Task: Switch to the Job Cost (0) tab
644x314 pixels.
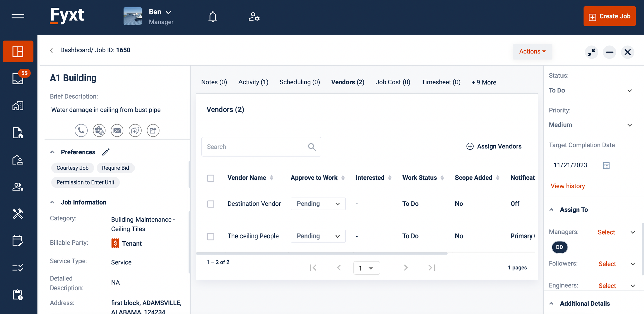Action: tap(393, 82)
